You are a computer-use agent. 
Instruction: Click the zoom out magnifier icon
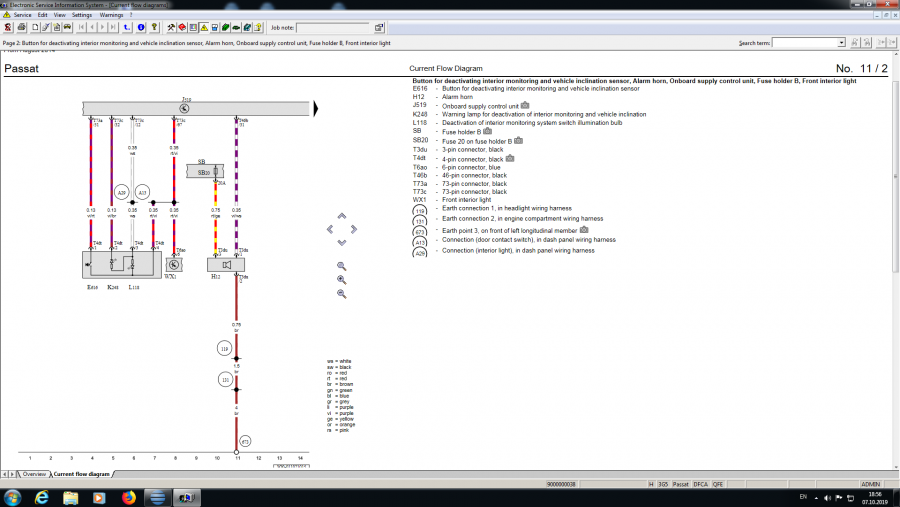tap(342, 294)
